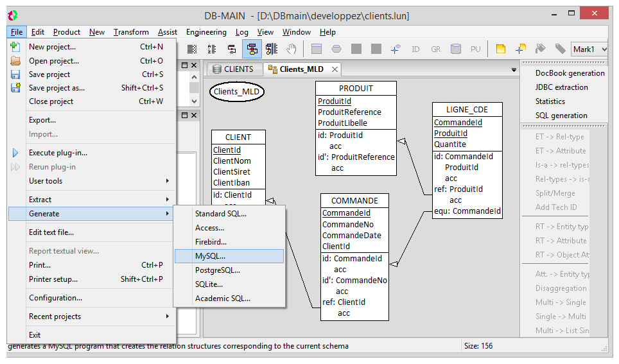Click the upper panel scroll down arrow
619x364 pixels.
(x=194, y=101)
